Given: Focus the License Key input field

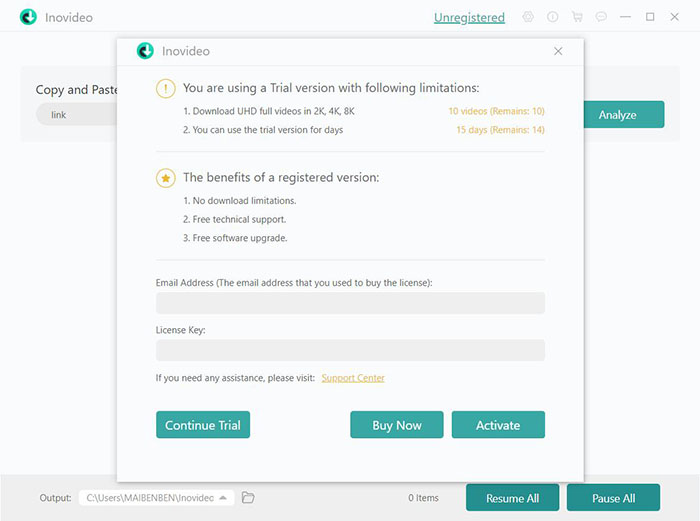Looking at the screenshot, I should click(350, 350).
